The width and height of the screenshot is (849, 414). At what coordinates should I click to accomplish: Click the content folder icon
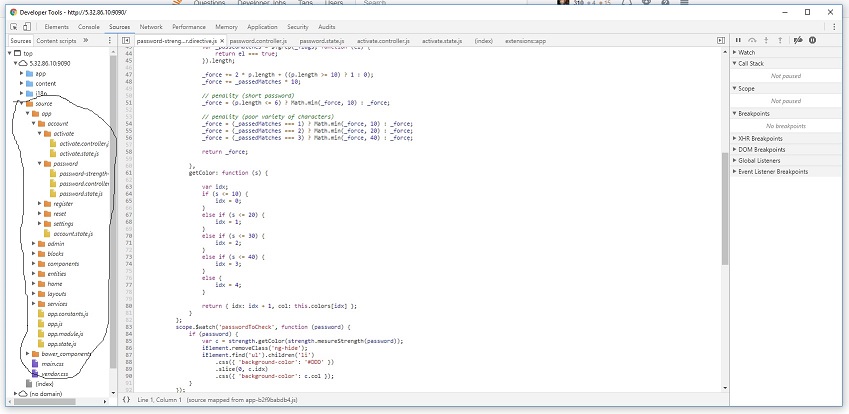(29, 83)
